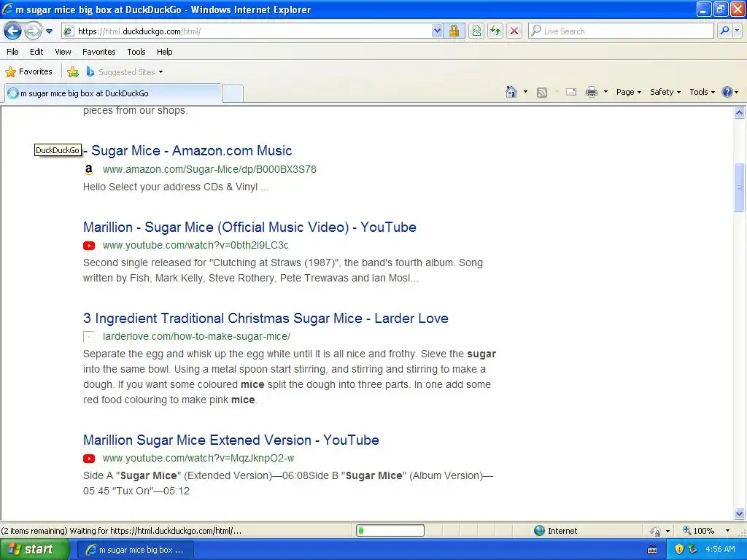Click the security lock icon
Image resolution: width=747 pixels, height=560 pixels.
coord(454,31)
